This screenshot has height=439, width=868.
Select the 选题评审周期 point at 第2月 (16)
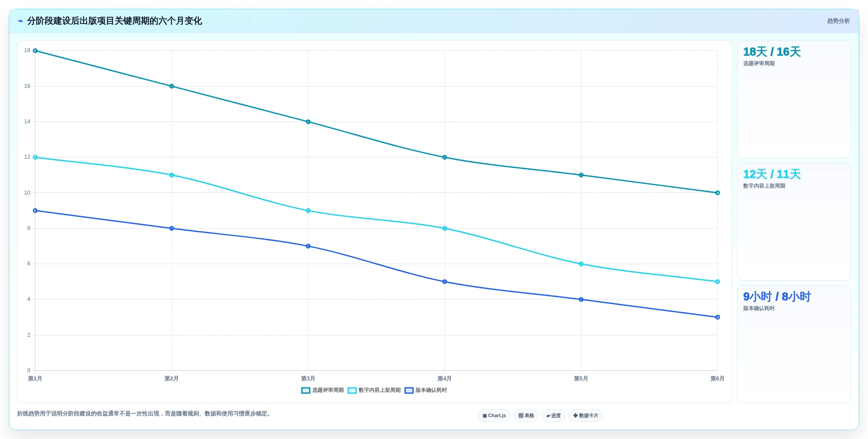click(x=171, y=86)
